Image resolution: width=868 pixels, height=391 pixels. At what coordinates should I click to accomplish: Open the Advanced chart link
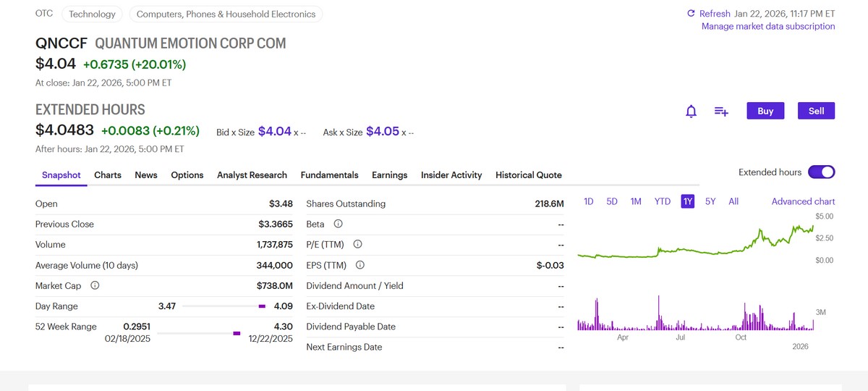803,201
